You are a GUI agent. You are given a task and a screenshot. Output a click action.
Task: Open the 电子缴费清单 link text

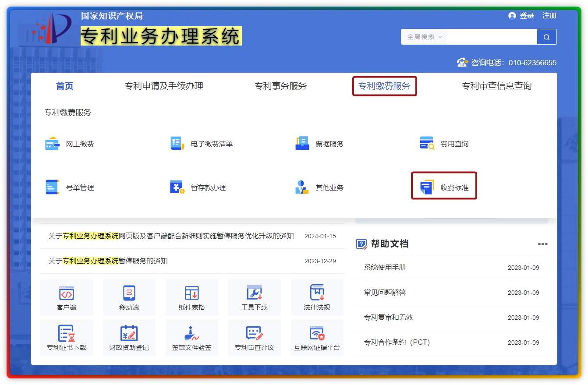tap(212, 144)
